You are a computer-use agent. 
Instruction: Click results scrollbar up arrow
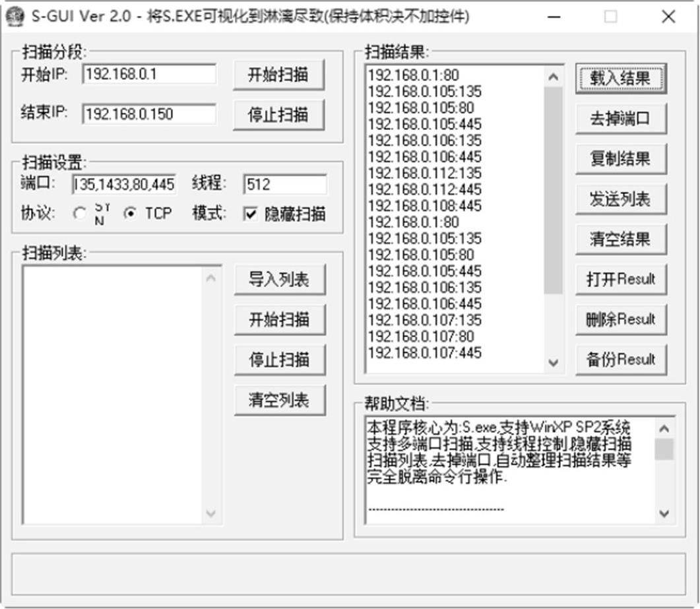coord(554,77)
